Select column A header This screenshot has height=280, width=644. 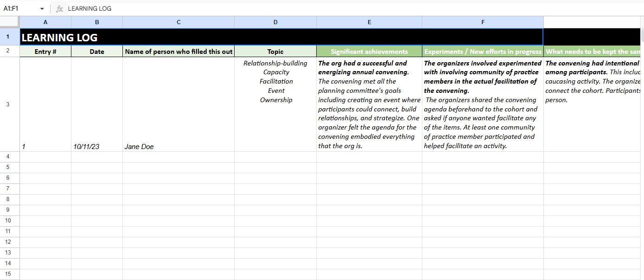(45, 22)
